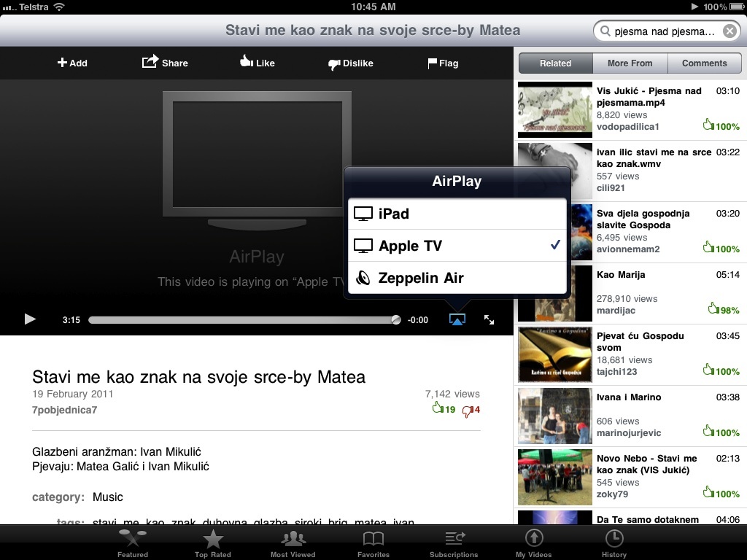Tap the Share icon button

pyautogui.click(x=165, y=63)
